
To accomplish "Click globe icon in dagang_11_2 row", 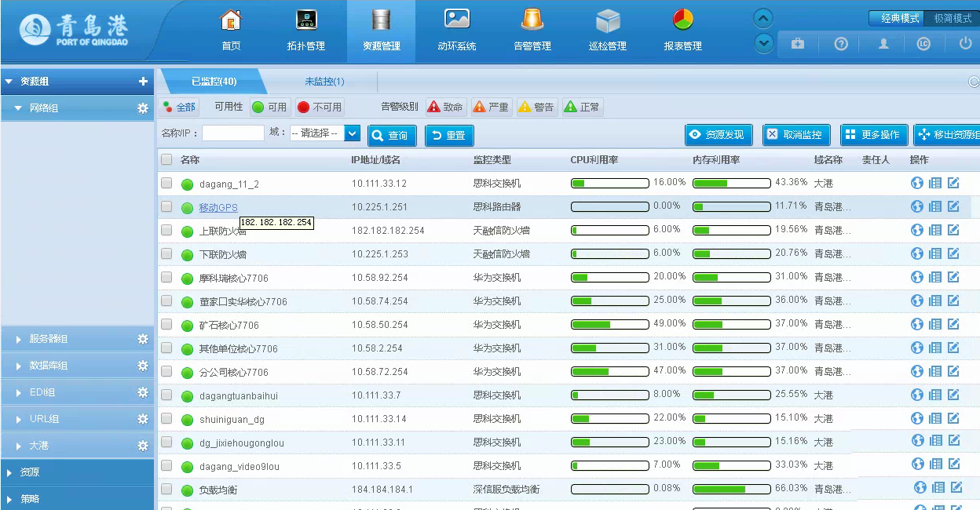I will [x=916, y=183].
